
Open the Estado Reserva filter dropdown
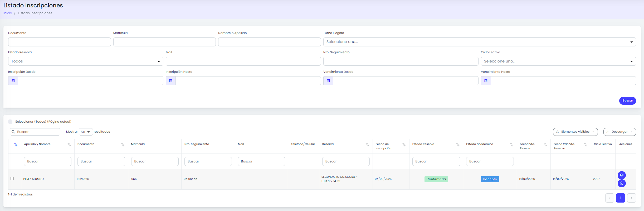point(86,61)
